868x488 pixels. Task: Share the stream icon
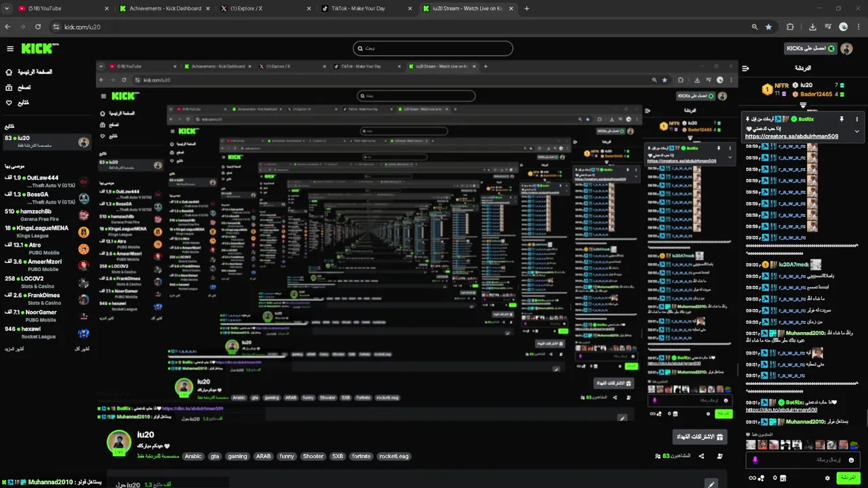point(702,456)
